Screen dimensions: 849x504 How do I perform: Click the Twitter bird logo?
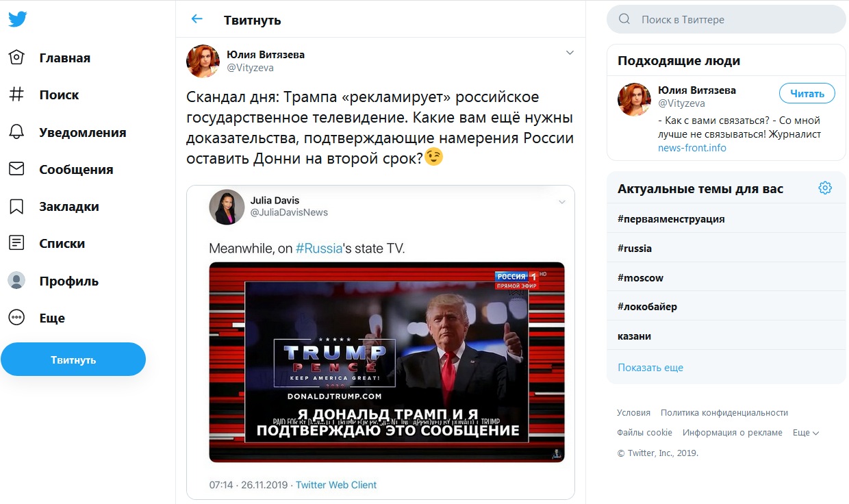coord(18,19)
